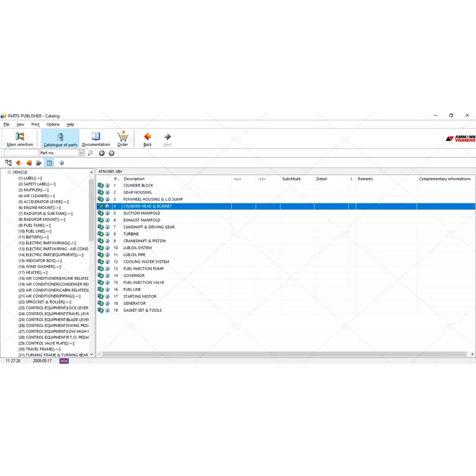Image resolution: width=476 pixels, height=476 pixels.
Task: Open the Documentation book icon
Action: [96, 138]
